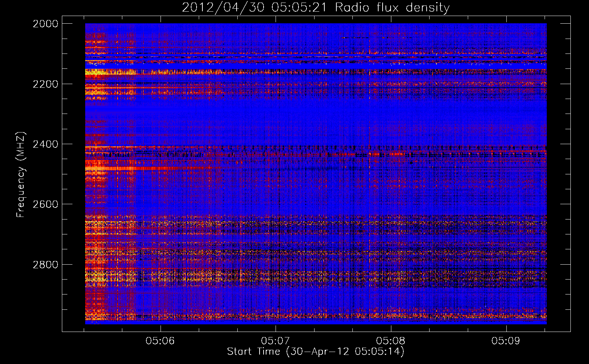
Task: Select the 2600 frequency tick label
Action: (x=46, y=204)
